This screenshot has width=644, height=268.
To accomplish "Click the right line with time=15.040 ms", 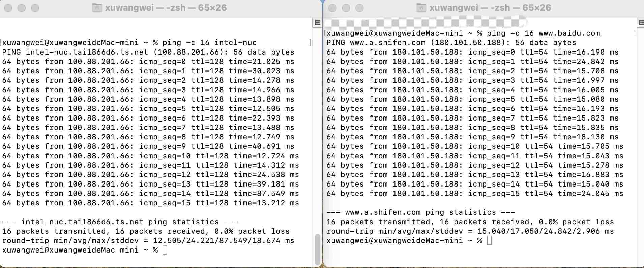I will coord(475,184).
